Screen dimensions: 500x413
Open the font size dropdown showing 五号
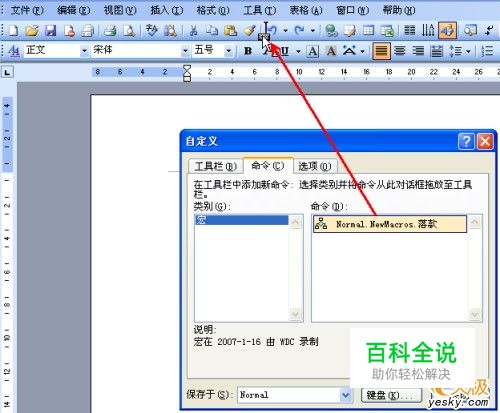tap(228, 51)
